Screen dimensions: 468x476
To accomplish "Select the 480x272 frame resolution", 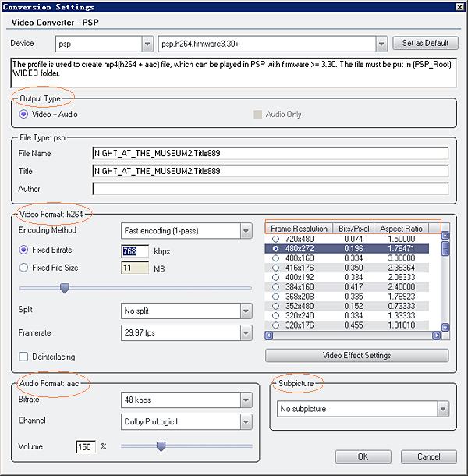I will pos(275,249).
